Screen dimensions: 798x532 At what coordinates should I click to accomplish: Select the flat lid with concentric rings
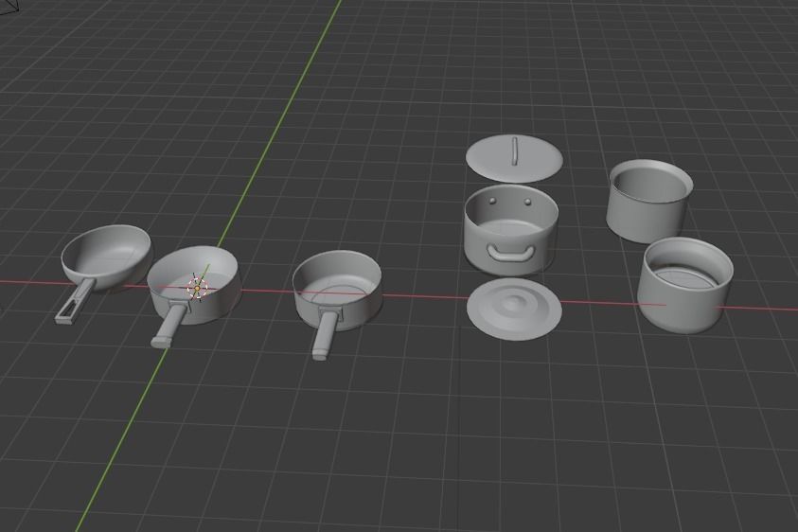[x=514, y=309]
